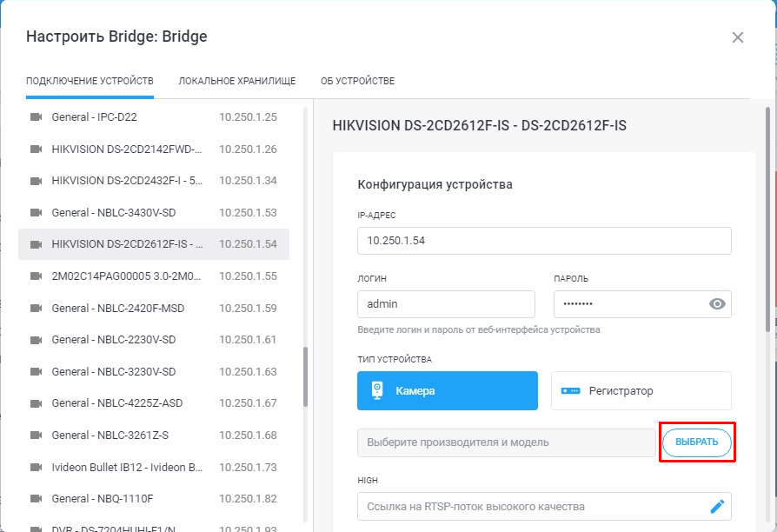This screenshot has width=777, height=532.
Task: Click camera icon beside General - IPC-D22
Action: point(37,117)
